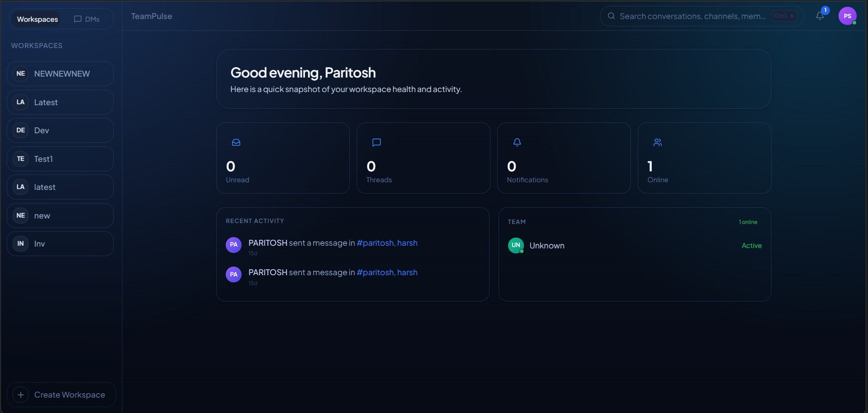Switch to the Workspaces tab
868x413 pixels.
[37, 19]
